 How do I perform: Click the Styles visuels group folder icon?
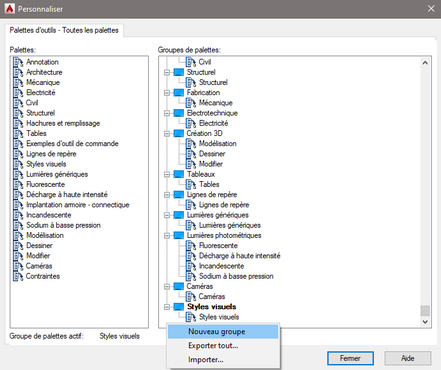click(x=179, y=307)
